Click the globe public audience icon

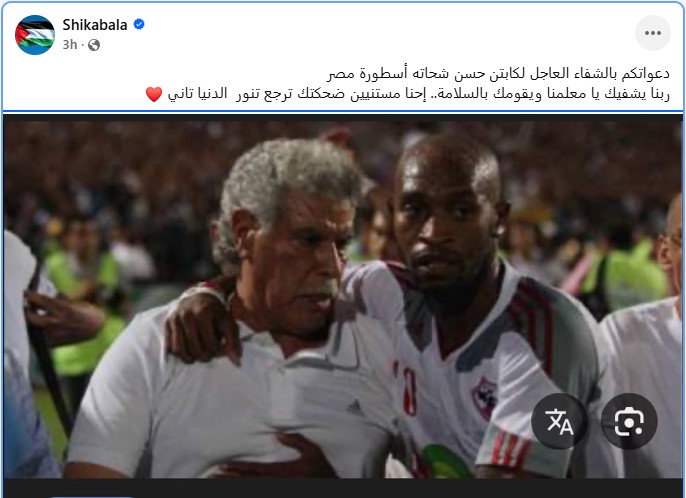click(94, 45)
